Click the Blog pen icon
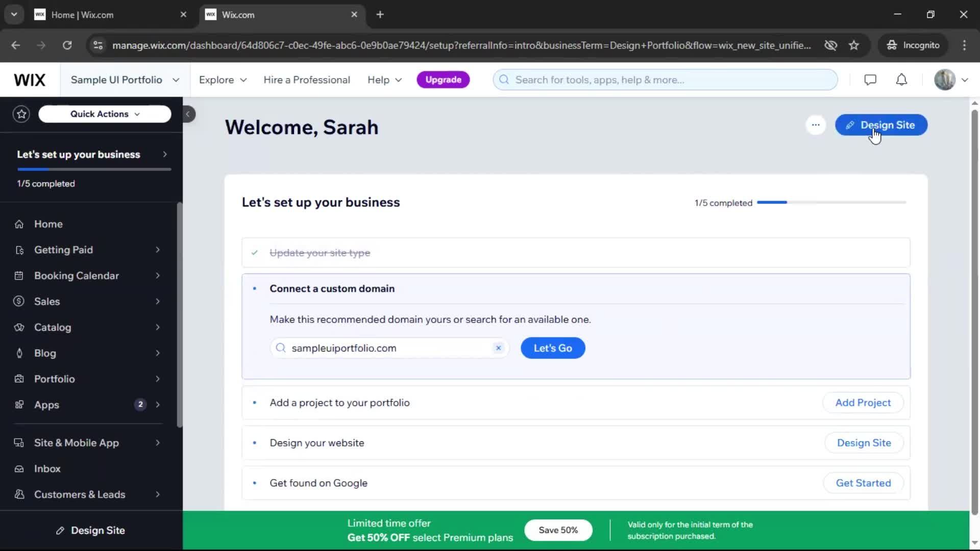980x551 pixels. click(x=19, y=353)
